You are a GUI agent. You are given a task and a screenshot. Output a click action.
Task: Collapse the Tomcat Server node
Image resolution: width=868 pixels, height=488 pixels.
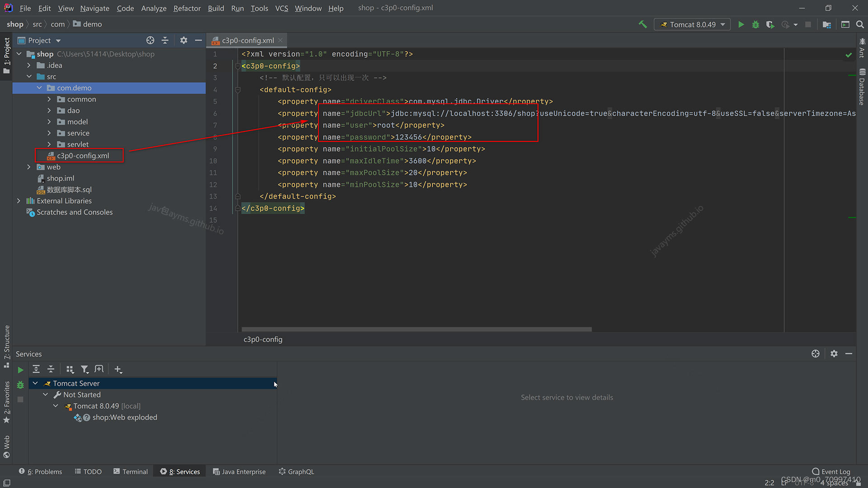pos(35,383)
